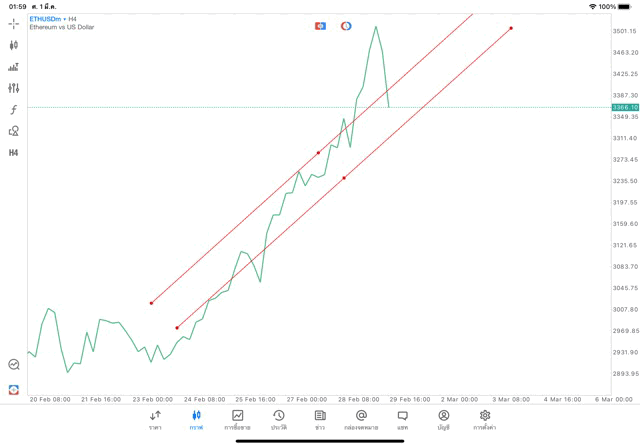
Task: Open the กล่องจดหมาย mailbox tab
Action: 361,419
